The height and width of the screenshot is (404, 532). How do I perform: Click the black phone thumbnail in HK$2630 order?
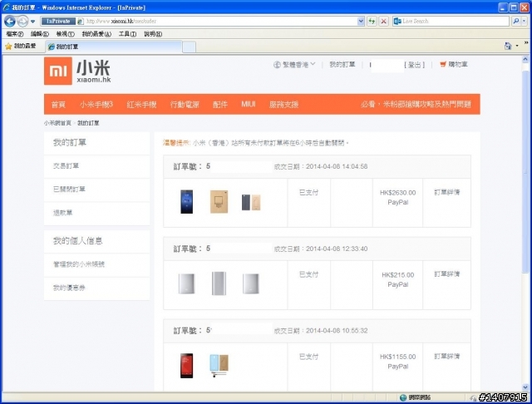(x=186, y=202)
